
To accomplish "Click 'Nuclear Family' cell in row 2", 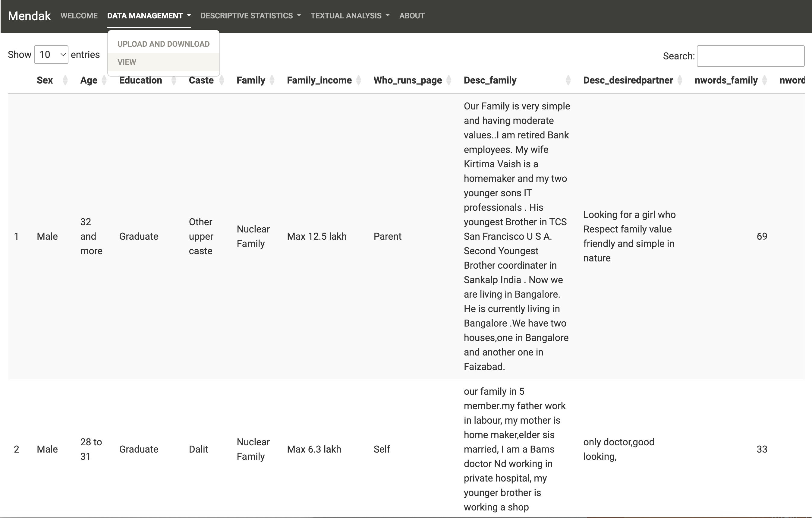I will (x=253, y=449).
